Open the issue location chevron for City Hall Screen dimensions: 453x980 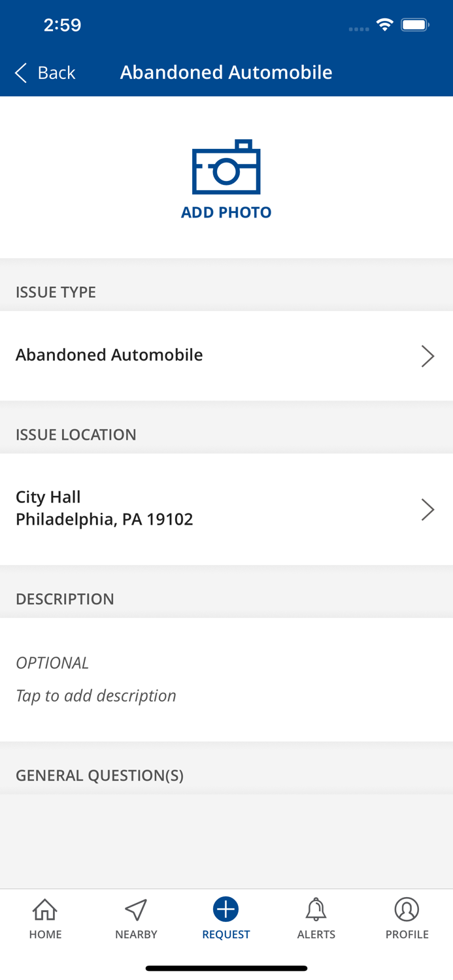tap(428, 509)
